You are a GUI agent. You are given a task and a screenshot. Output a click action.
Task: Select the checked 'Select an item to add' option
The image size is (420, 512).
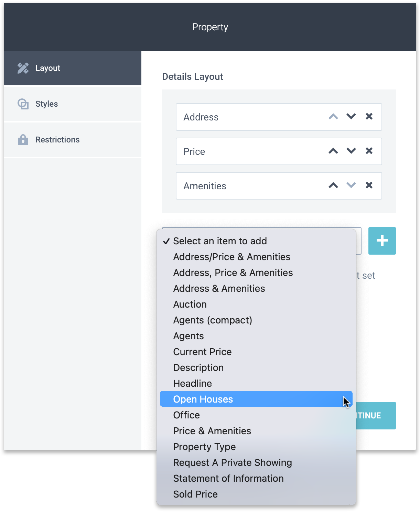(220, 241)
